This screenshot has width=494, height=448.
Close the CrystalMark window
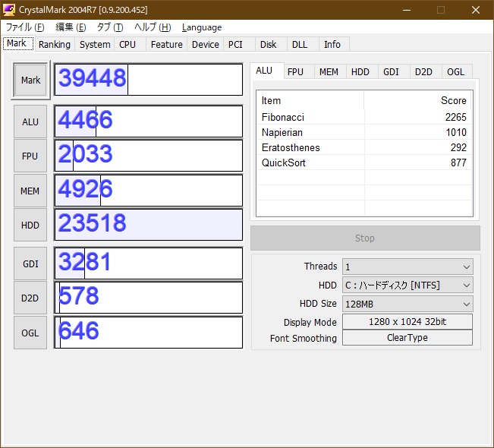tap(476, 10)
